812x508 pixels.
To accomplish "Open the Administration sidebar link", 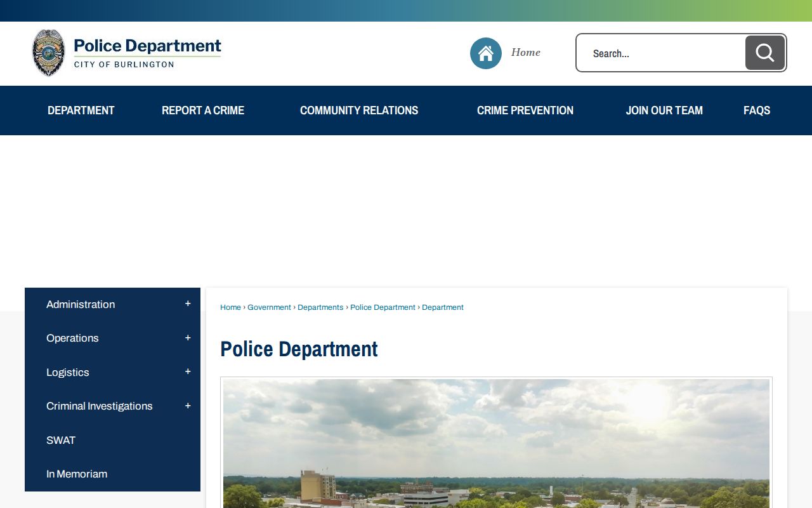I will (81, 304).
